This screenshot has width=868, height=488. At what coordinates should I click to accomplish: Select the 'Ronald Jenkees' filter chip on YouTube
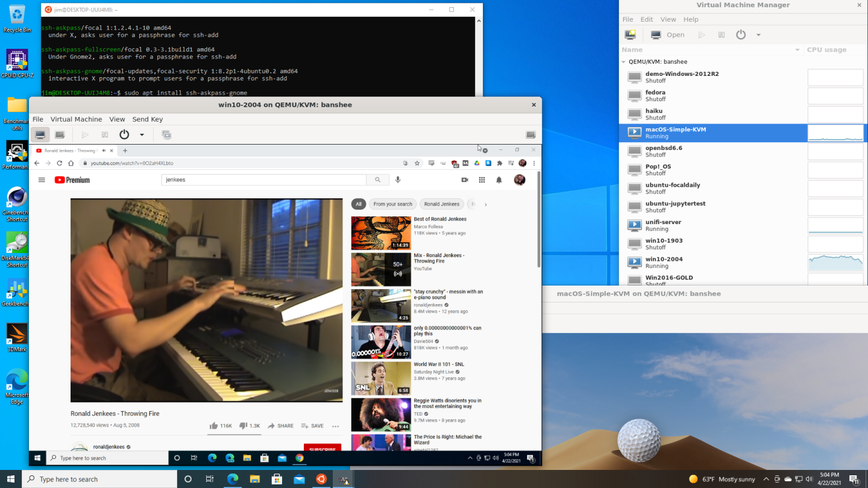(x=441, y=204)
